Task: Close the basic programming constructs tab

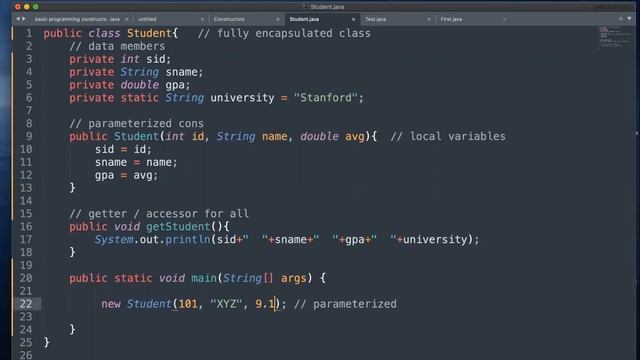Action: [127, 19]
